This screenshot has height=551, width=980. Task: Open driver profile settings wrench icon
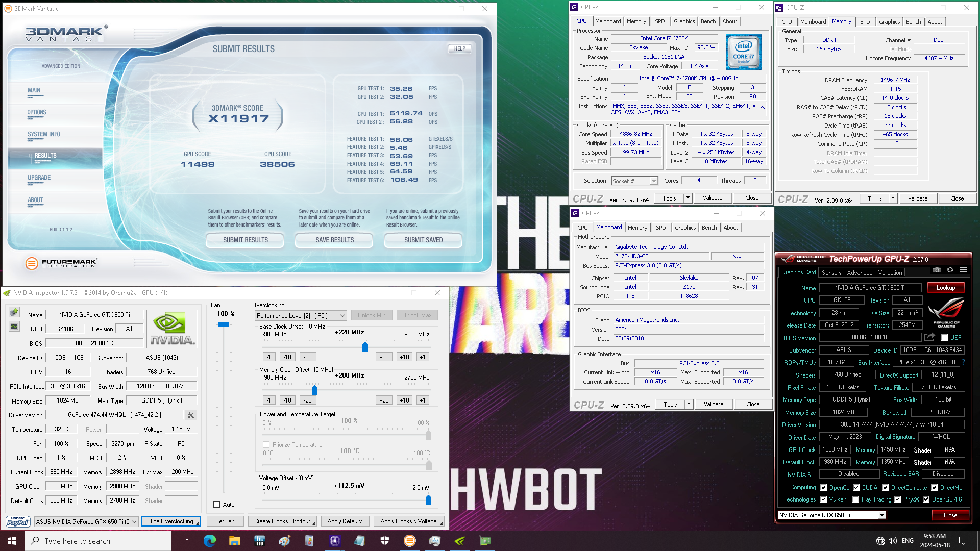tap(191, 415)
